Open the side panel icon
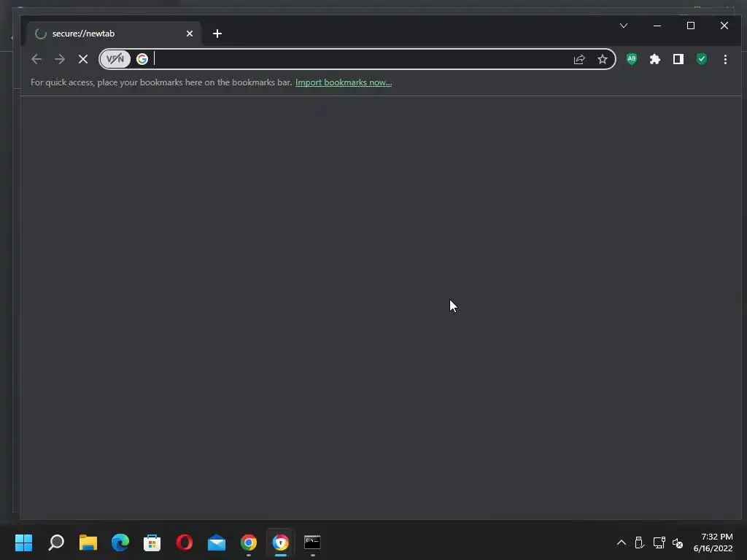747x560 pixels. (678, 59)
